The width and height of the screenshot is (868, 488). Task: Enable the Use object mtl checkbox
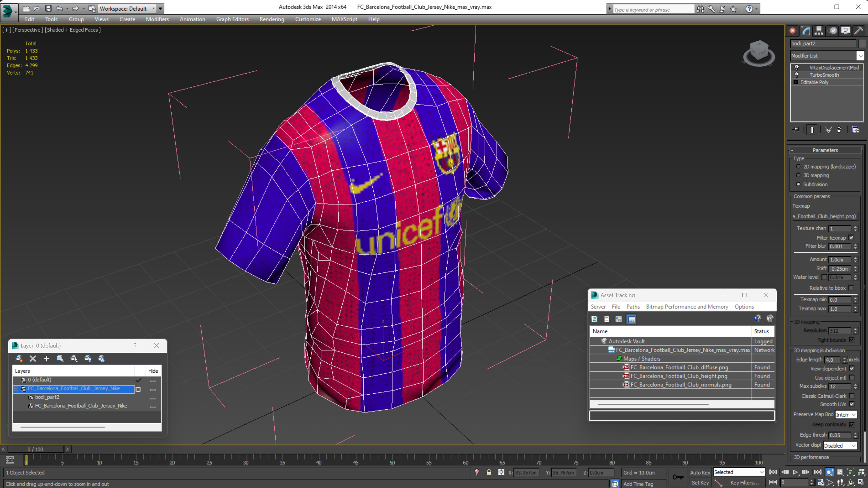pyautogui.click(x=852, y=378)
